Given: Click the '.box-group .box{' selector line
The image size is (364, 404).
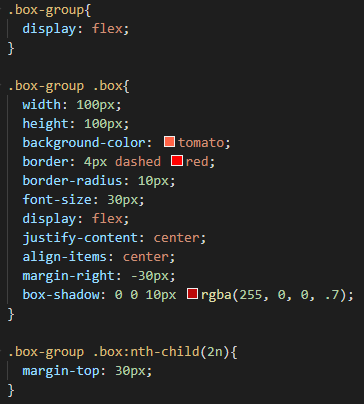Looking at the screenshot, I should click(69, 86).
